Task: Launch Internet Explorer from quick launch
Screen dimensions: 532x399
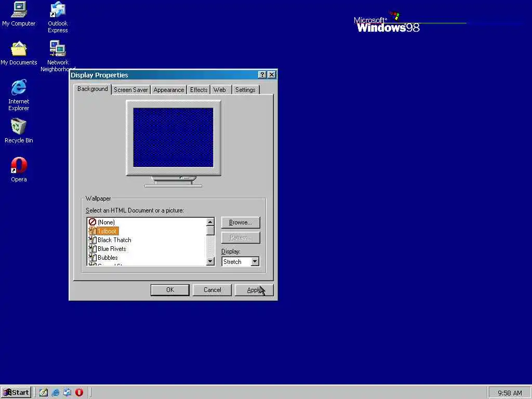Action: [55, 393]
